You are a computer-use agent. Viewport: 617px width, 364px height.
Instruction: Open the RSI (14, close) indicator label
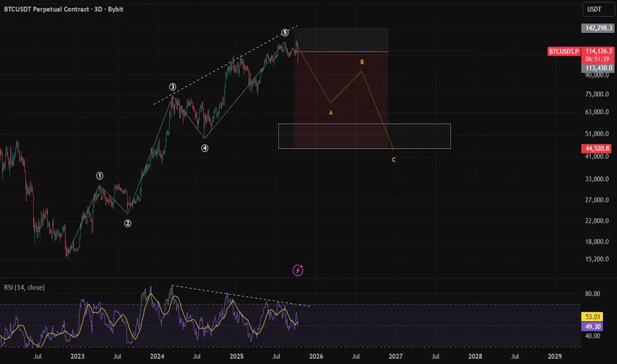tap(24, 288)
